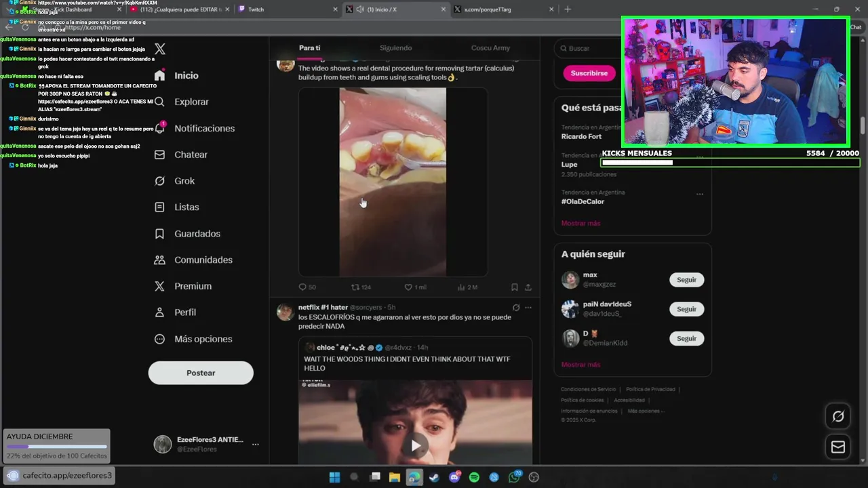Open Discord from the taskbar
Image resolution: width=868 pixels, height=488 pixels.
(x=454, y=477)
